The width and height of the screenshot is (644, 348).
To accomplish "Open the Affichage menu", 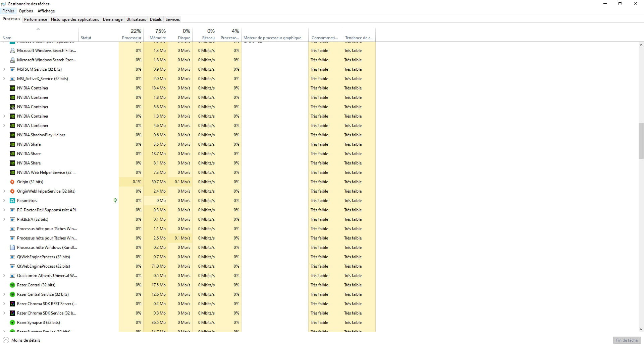I will (46, 11).
